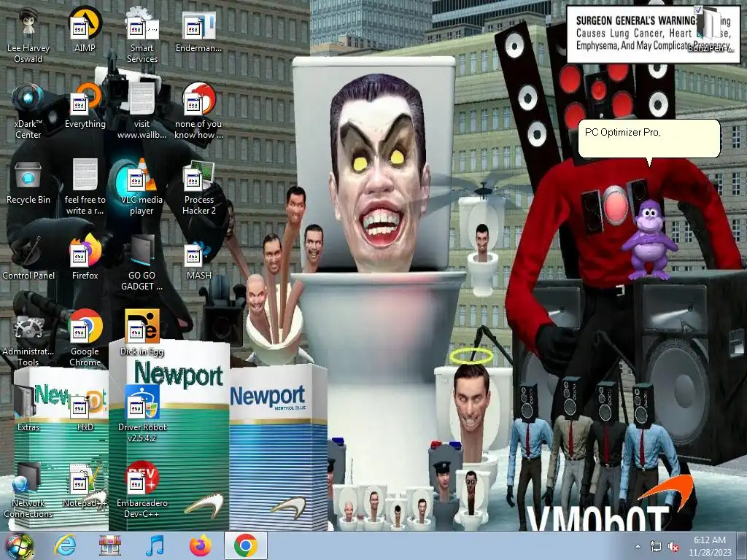This screenshot has height=560, width=747.
Task: Open xDark Center icon
Action: click(x=28, y=112)
